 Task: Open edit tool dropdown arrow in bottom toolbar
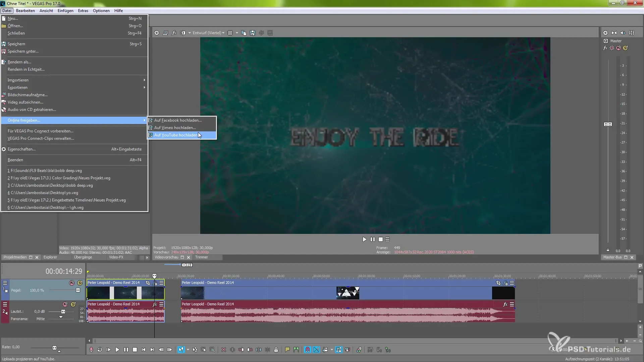point(187,350)
